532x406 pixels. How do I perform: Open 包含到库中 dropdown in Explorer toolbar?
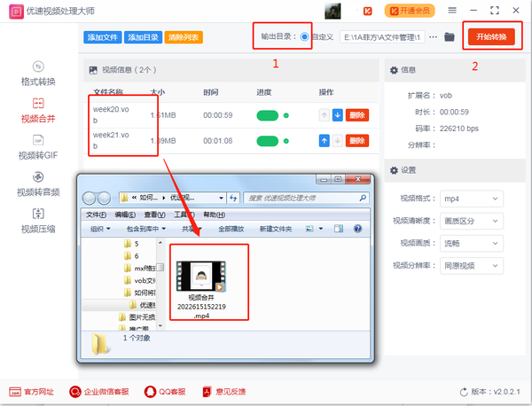click(x=146, y=229)
